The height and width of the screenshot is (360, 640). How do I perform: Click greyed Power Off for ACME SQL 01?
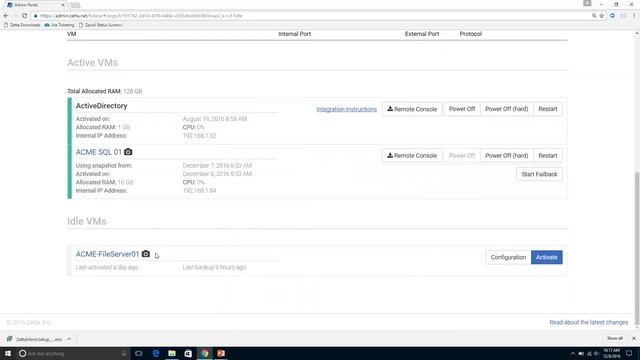pyautogui.click(x=462, y=156)
